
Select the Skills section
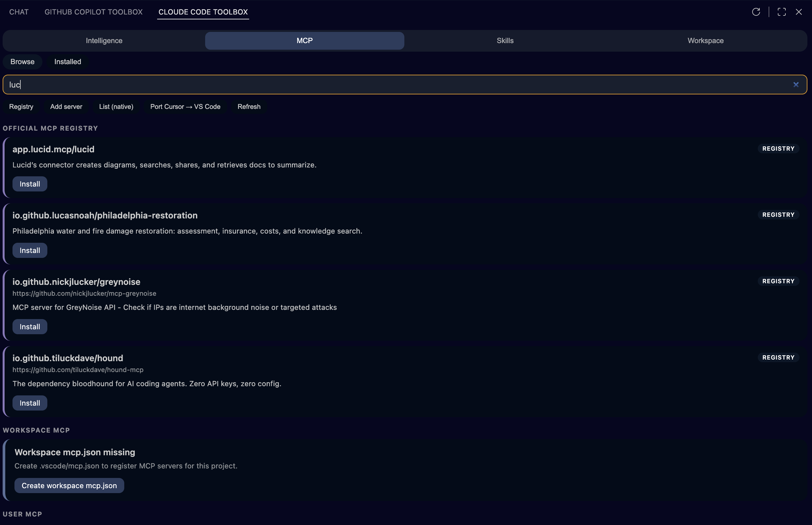pyautogui.click(x=504, y=40)
